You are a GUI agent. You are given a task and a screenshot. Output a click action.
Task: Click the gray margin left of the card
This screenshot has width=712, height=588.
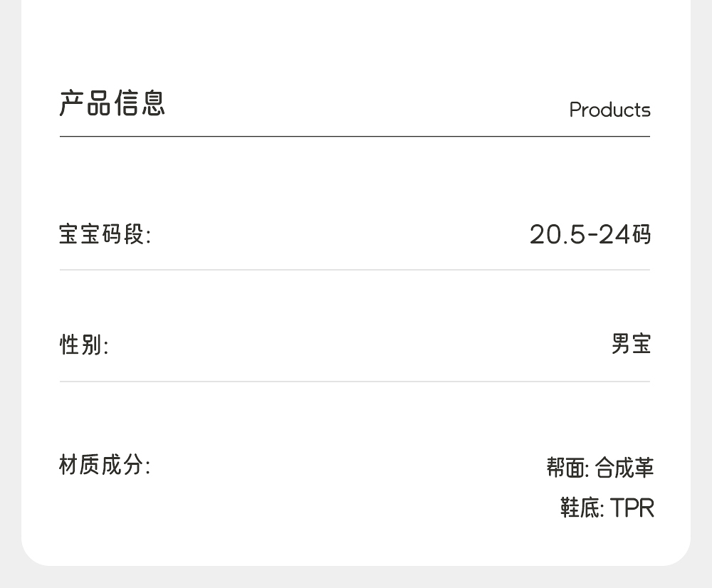coord(10,285)
